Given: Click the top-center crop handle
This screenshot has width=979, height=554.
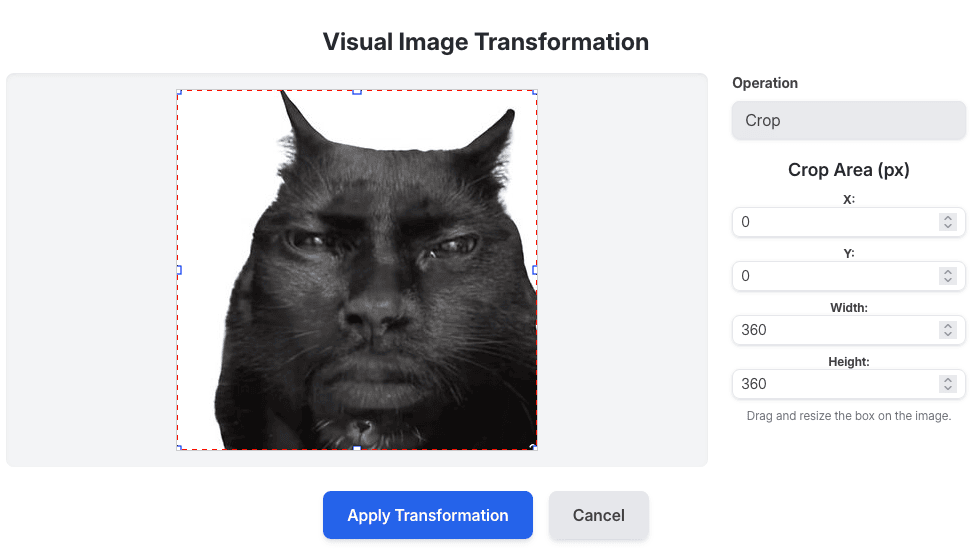Looking at the screenshot, I should tap(357, 91).
